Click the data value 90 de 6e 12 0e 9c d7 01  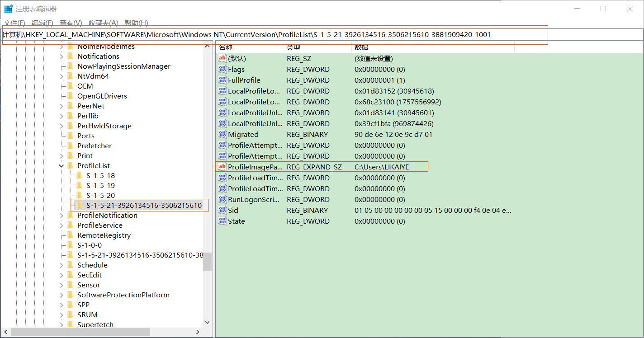pos(393,134)
